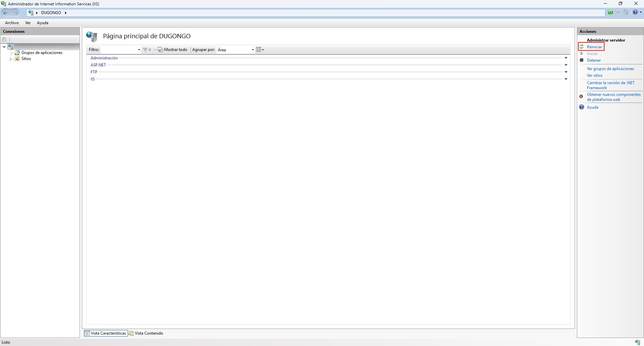The image size is (644, 346).
Task: Click the Ayuda link in Acciones panel
Action: coord(592,107)
